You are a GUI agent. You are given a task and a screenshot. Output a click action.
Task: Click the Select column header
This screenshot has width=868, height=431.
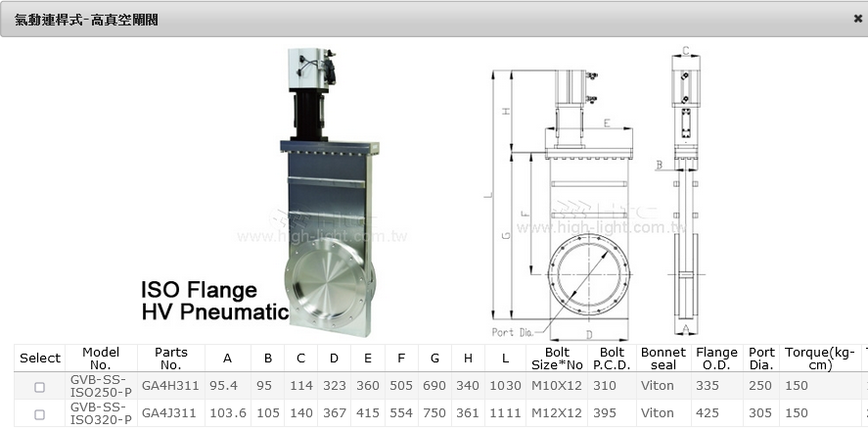(40, 359)
